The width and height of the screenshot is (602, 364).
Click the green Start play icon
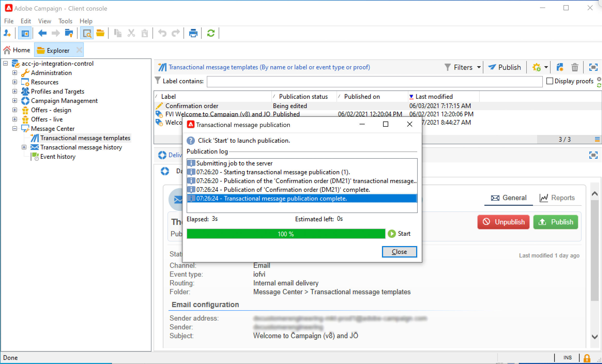pos(392,234)
